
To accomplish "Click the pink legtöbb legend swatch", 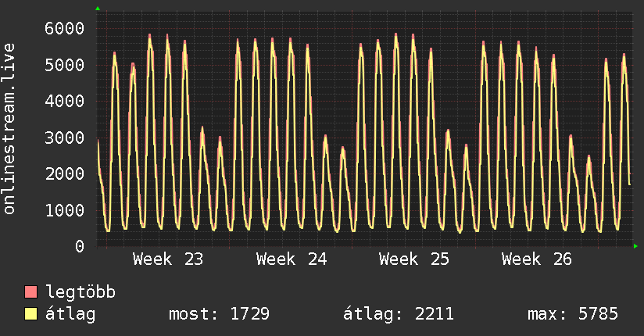I will [x=30, y=291].
